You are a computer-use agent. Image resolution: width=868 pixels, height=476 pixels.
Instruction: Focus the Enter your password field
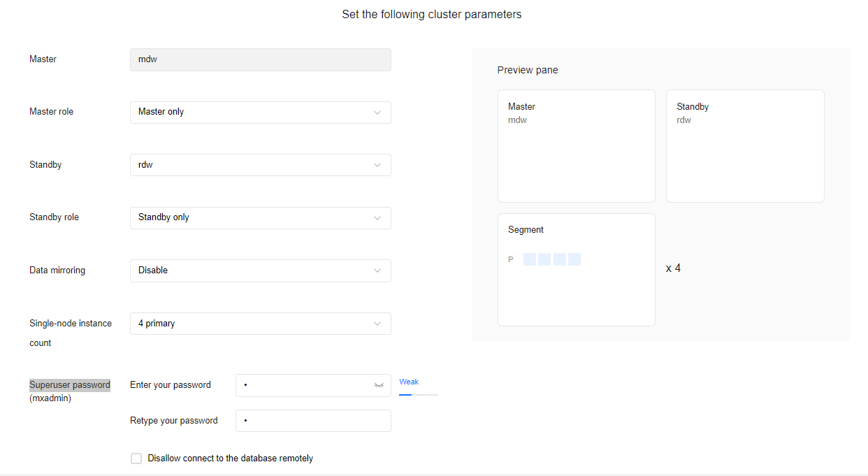304,385
